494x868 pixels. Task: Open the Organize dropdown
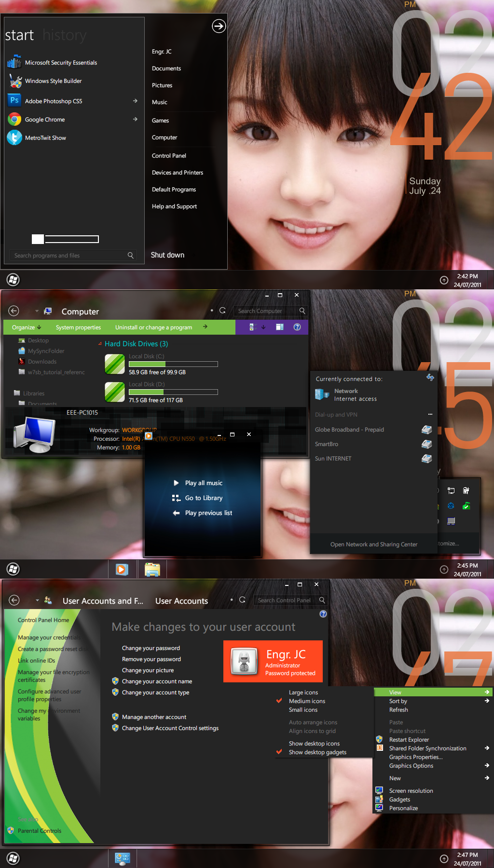27,327
